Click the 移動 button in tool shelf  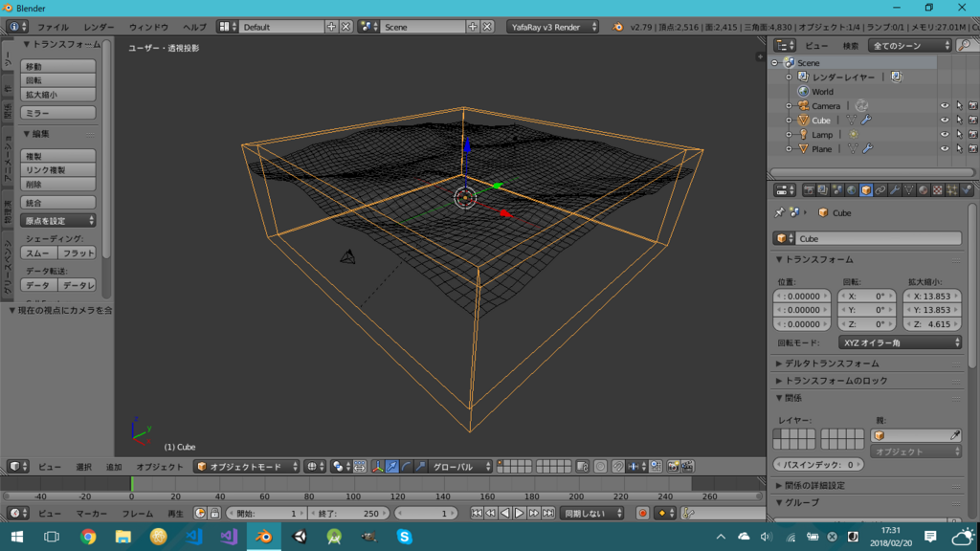58,66
